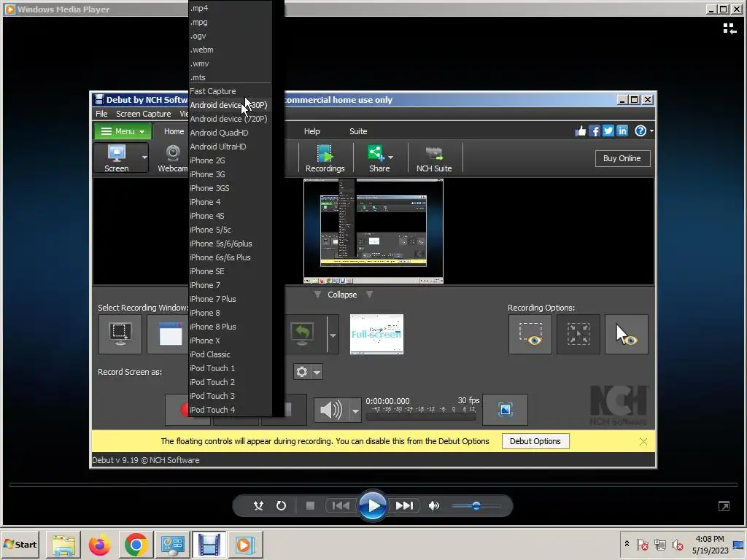Open the Windows Start button
Viewport: 747px width, 560px height.
(20, 544)
